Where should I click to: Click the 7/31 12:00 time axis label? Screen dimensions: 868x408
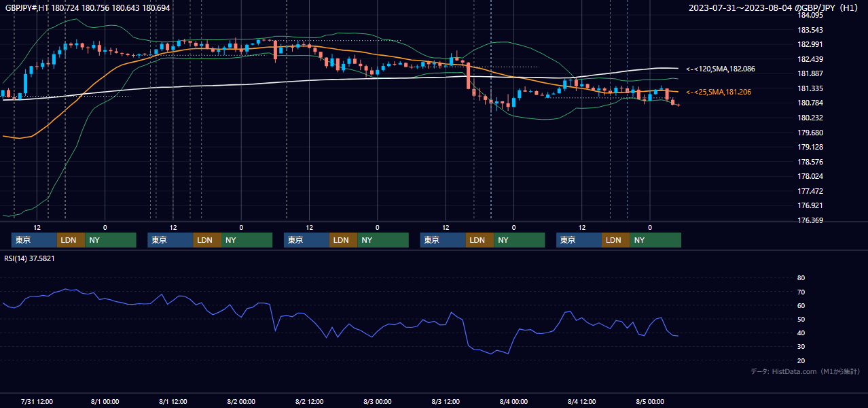[x=37, y=401]
